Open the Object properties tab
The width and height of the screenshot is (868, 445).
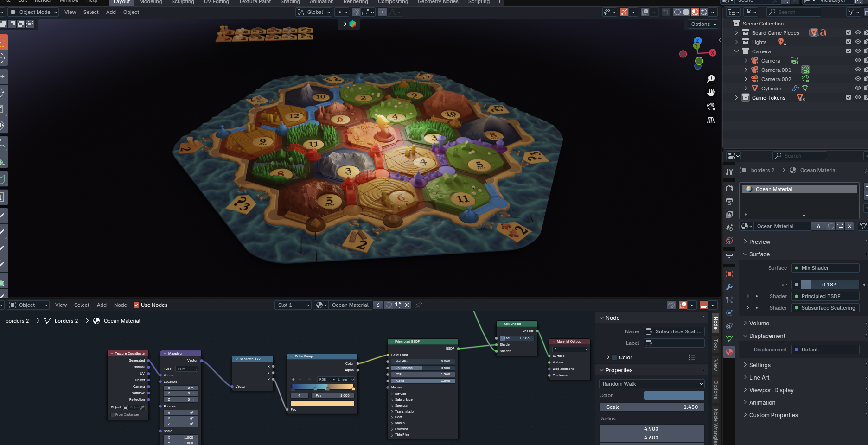[729, 274]
